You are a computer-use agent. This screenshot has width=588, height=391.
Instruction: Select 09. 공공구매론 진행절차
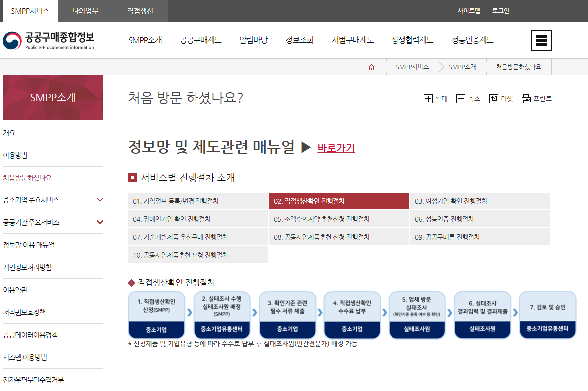[480, 237]
